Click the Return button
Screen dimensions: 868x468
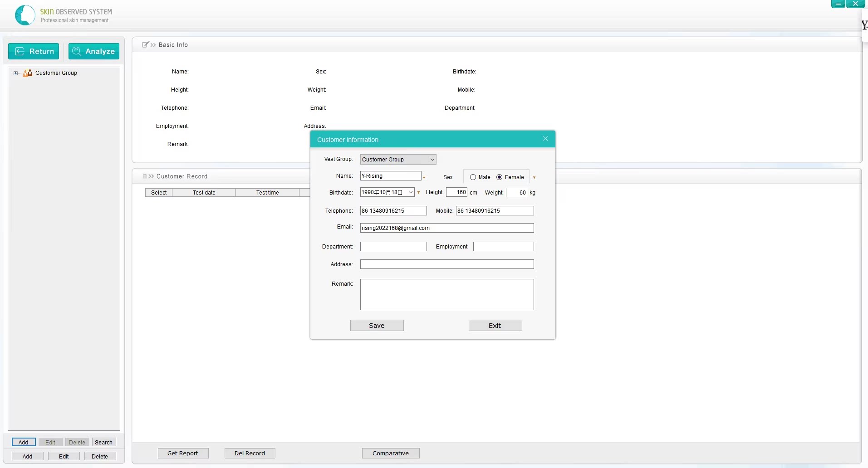point(34,51)
